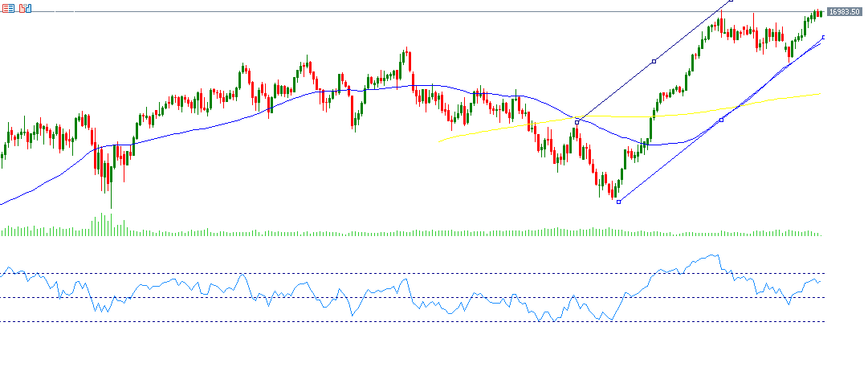The height and width of the screenshot is (367, 868).
Task: Select the middle anchor on upper channel line
Action: pos(654,61)
